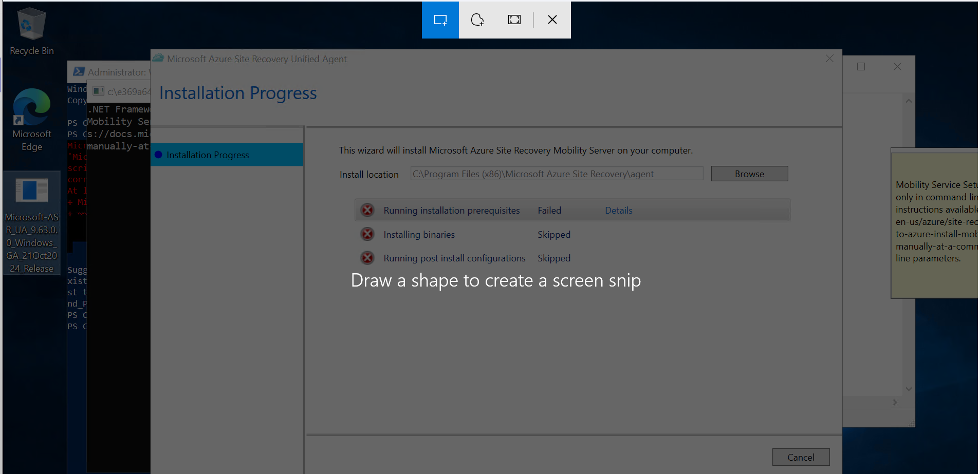
Task: Click the 'Running post install configurations' text
Action: (454, 258)
